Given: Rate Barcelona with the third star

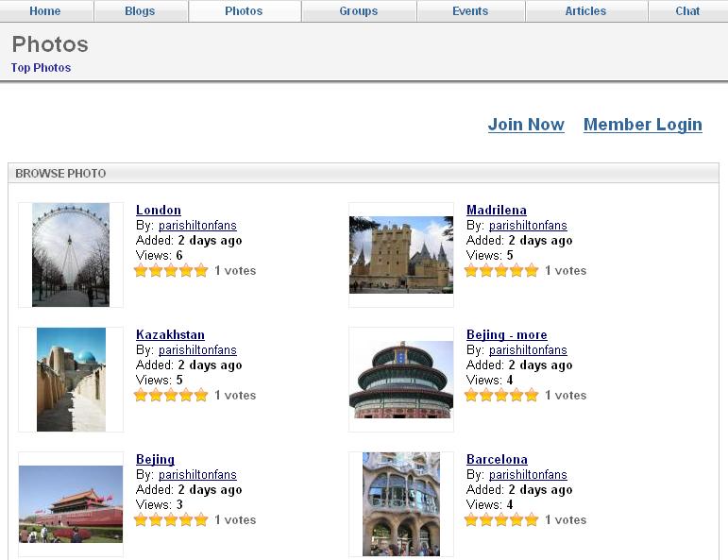Looking at the screenshot, I should pos(501,520).
